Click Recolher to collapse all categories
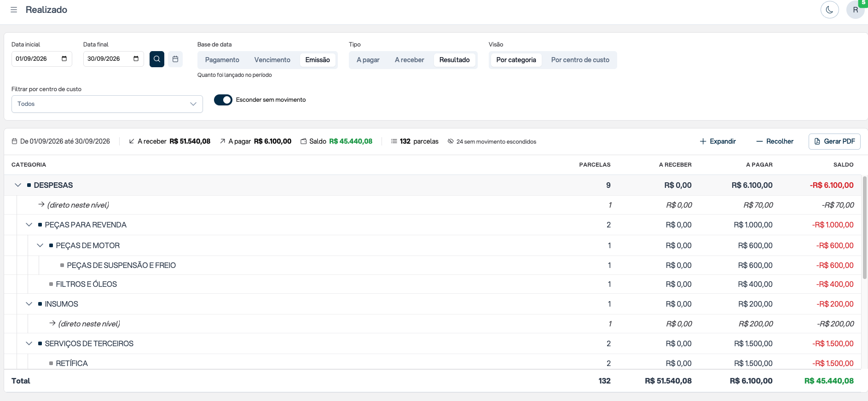This screenshot has height=401, width=868. pos(775,141)
